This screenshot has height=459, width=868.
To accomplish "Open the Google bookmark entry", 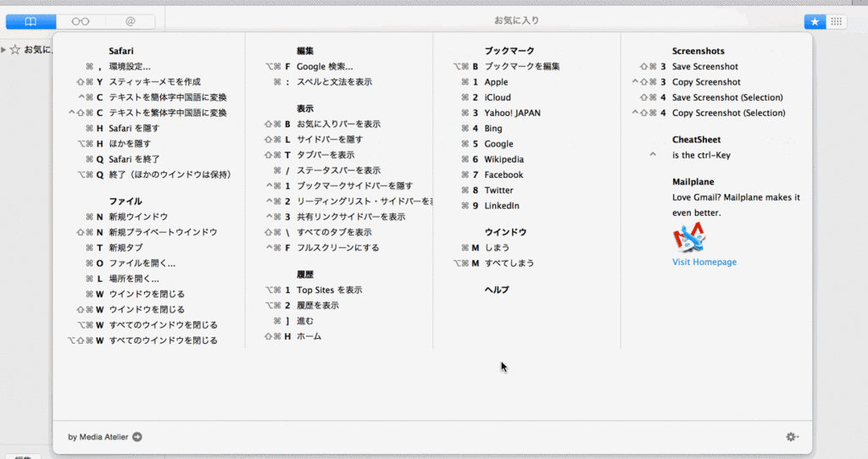I will [x=498, y=144].
